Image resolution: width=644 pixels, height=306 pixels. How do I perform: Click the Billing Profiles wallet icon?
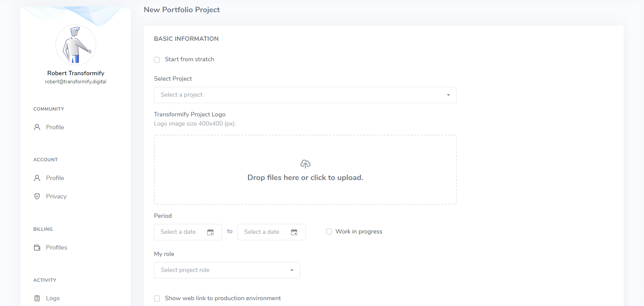pos(37,247)
